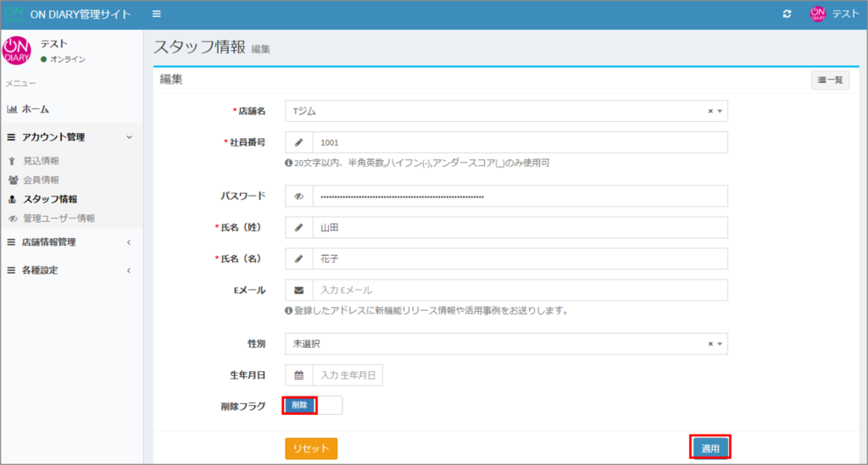Click the ON DIARY logo in sidebar
868x465 pixels.
(x=18, y=51)
